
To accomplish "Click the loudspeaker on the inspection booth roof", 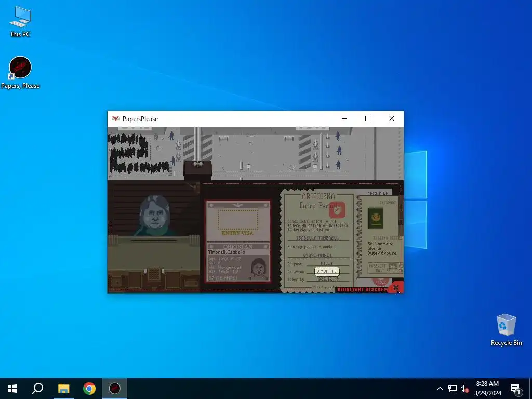I will pos(197,165).
